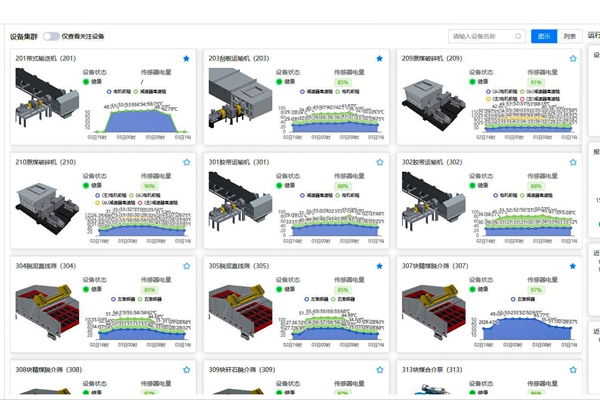Star the 209原煤破碎机 device

point(573,59)
